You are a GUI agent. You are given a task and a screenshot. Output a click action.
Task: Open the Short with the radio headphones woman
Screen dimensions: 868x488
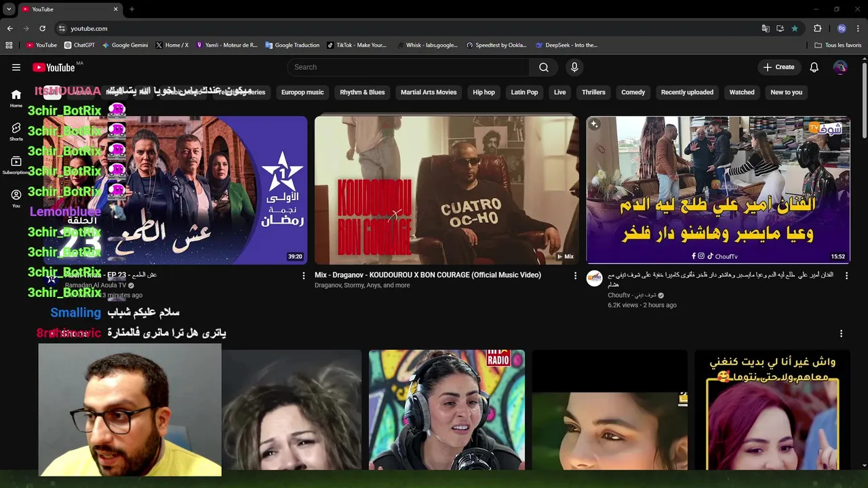(446, 409)
